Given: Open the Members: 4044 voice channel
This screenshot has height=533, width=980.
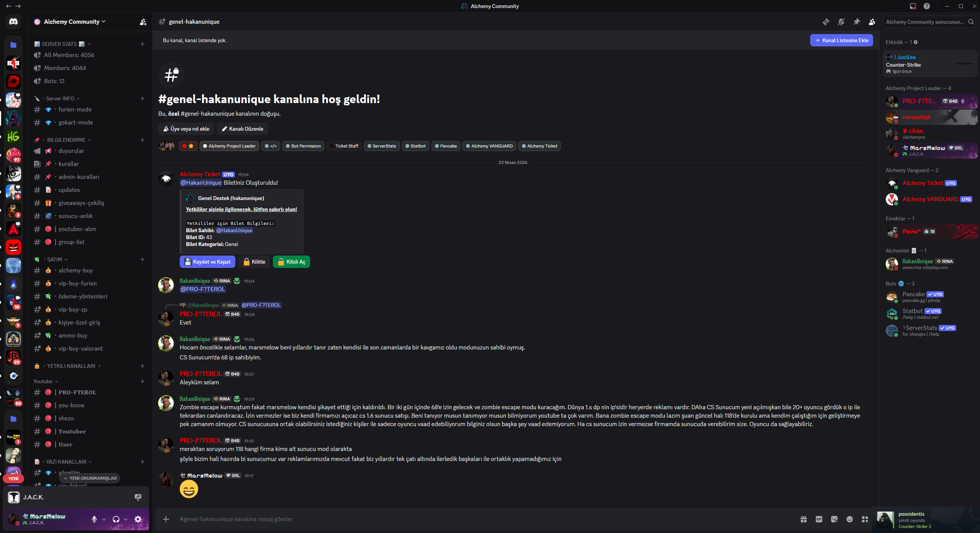Looking at the screenshot, I should (89, 68).
